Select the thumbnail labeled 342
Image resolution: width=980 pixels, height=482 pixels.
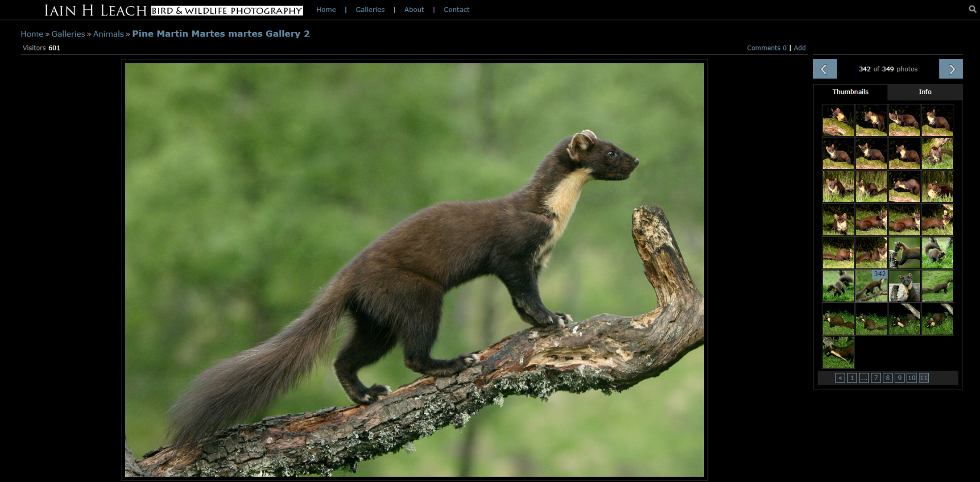coord(871,286)
